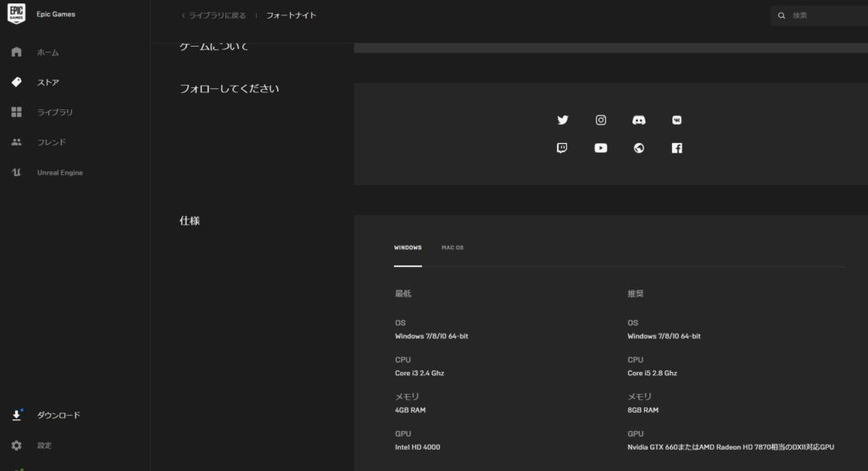868x471 pixels.
Task: Open the ホーム home icon
Action: click(x=17, y=52)
